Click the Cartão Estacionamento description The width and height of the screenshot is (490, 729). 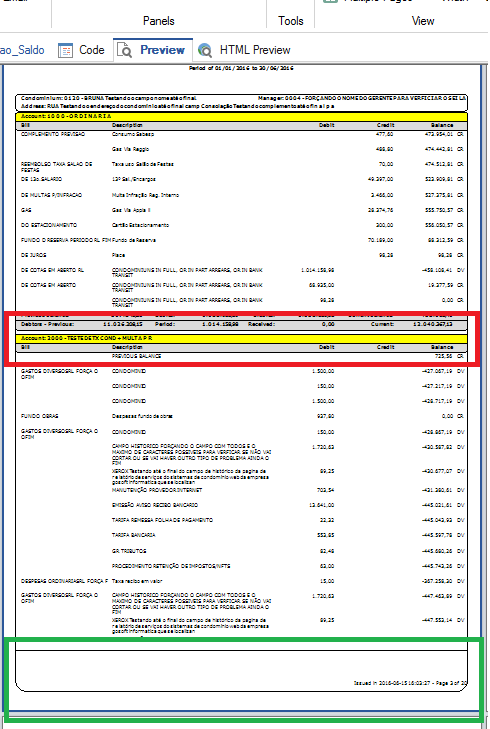tap(140, 225)
